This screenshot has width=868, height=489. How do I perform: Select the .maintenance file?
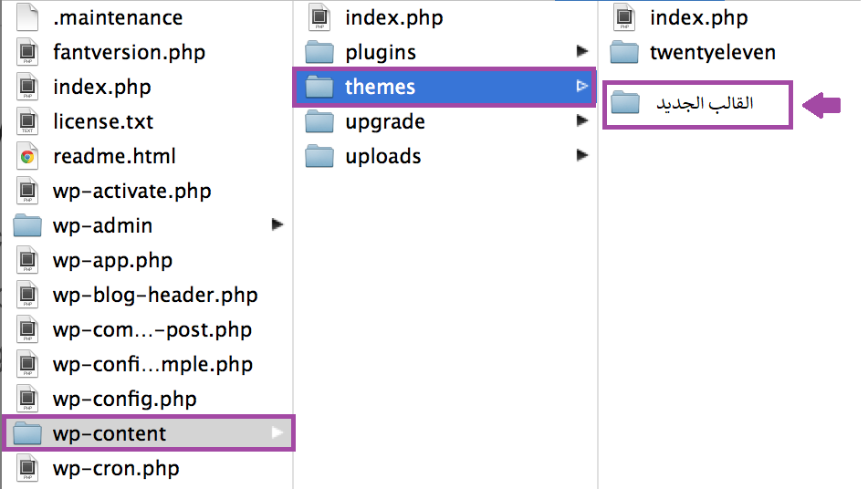tap(118, 17)
